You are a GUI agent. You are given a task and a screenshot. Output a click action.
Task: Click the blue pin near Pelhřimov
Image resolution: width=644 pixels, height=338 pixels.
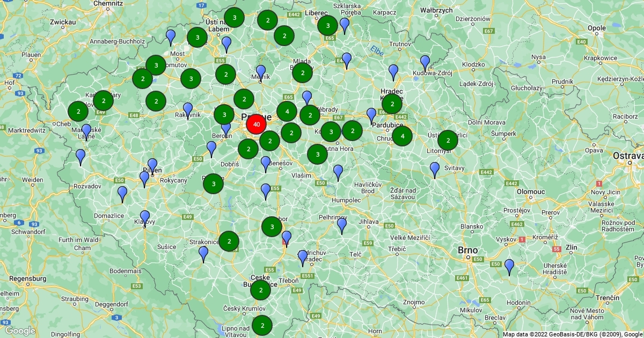(342, 225)
